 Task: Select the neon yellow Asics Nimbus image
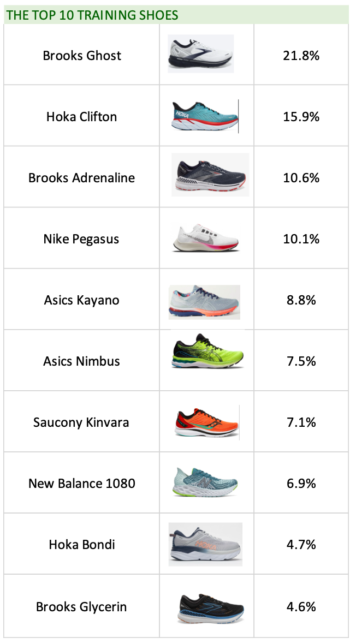click(x=207, y=351)
